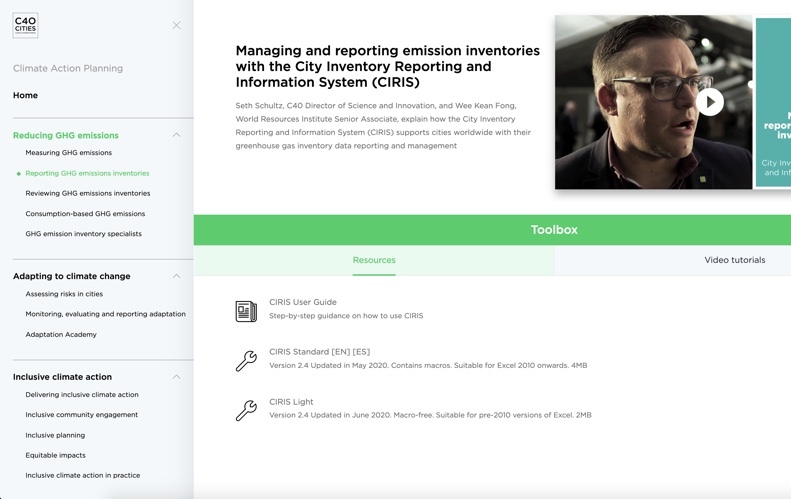Viewport: 791px width, 499px height.
Task: Select the Resources tab
Action: click(x=374, y=260)
